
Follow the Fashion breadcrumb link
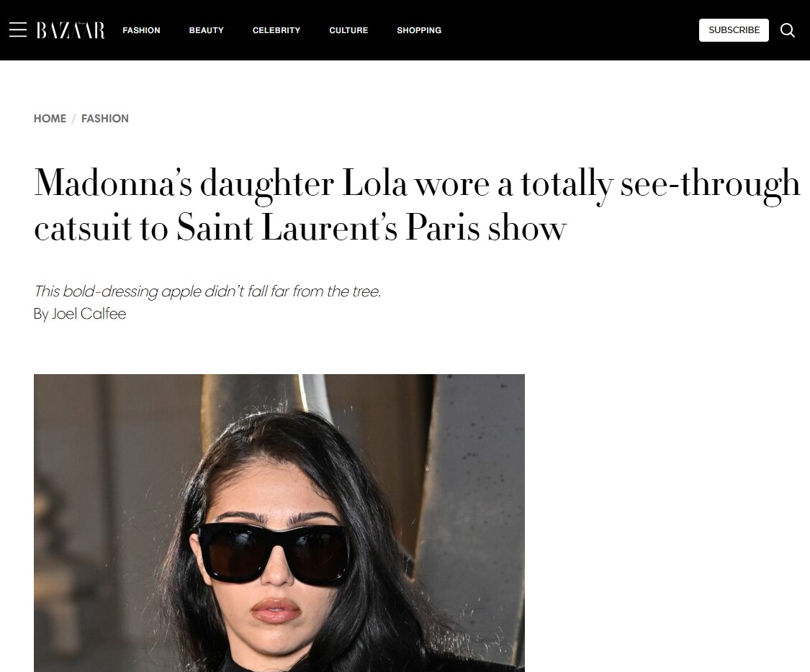coord(105,119)
